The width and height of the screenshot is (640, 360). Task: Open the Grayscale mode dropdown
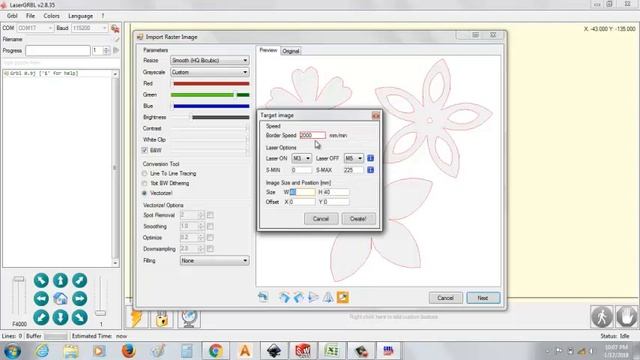click(209, 72)
